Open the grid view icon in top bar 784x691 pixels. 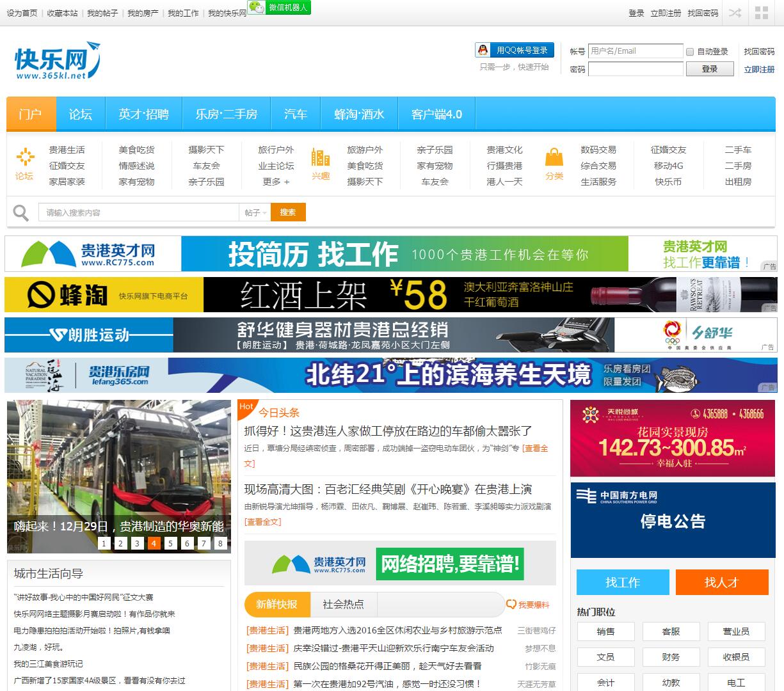[762, 13]
